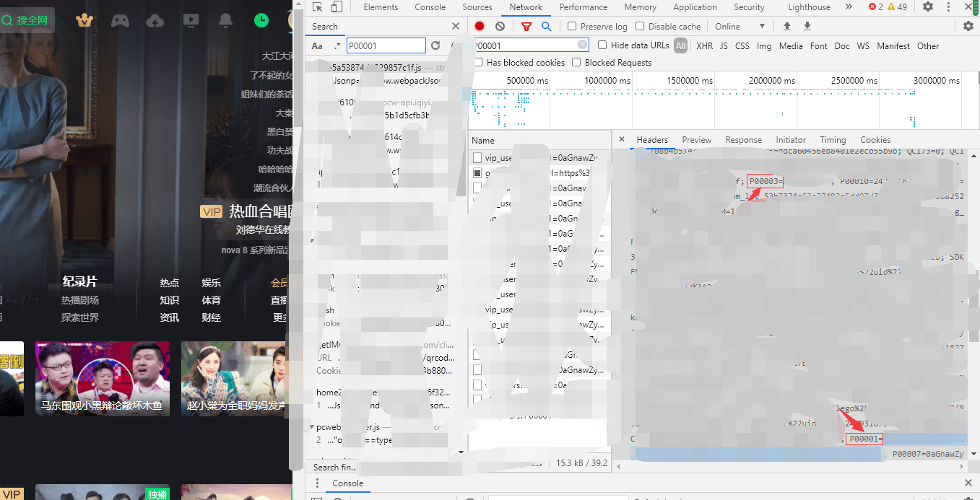Switch to the Sources tab

click(477, 7)
